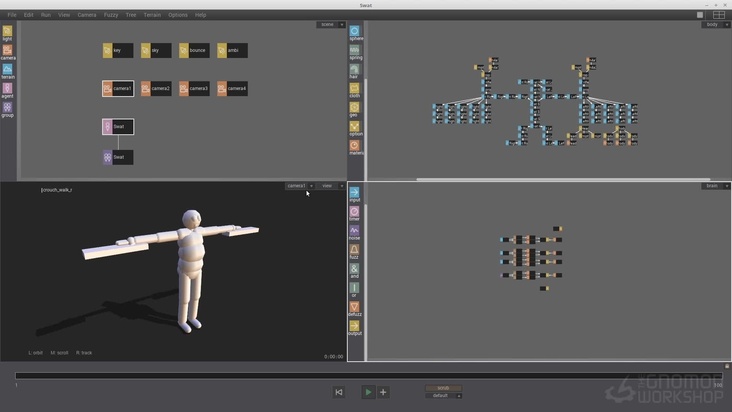732x412 pixels.
Task: Choose the fuzz brain node tool
Action: click(x=354, y=252)
